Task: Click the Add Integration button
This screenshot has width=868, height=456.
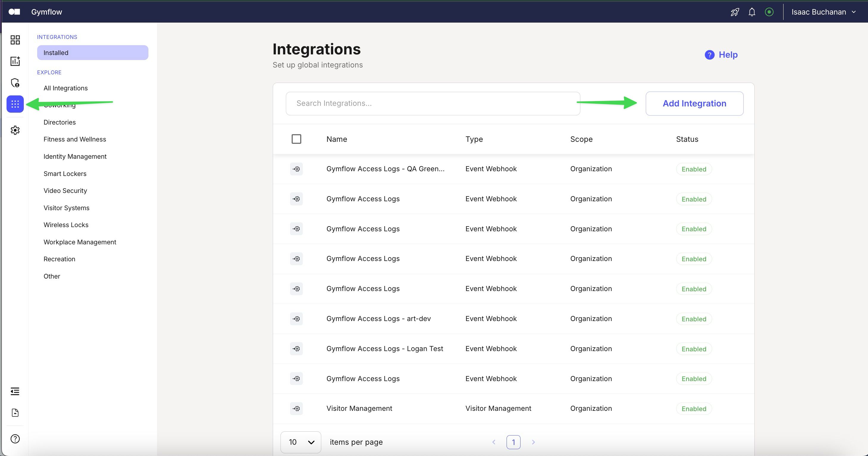Action: click(x=695, y=103)
